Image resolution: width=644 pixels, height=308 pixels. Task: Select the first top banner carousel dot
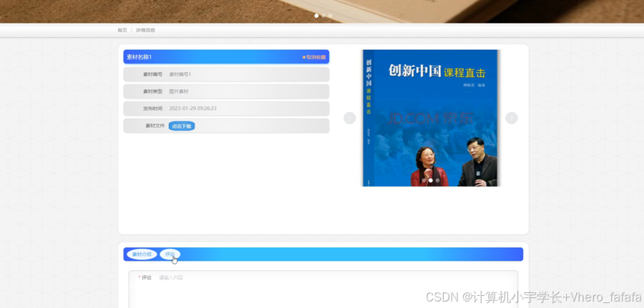[316, 16]
